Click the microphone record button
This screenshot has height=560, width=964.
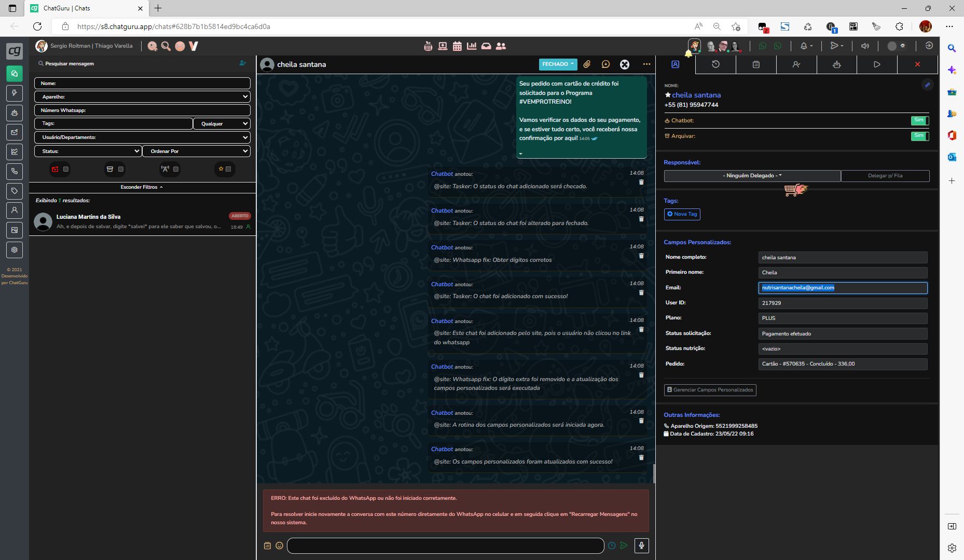pyautogui.click(x=641, y=545)
